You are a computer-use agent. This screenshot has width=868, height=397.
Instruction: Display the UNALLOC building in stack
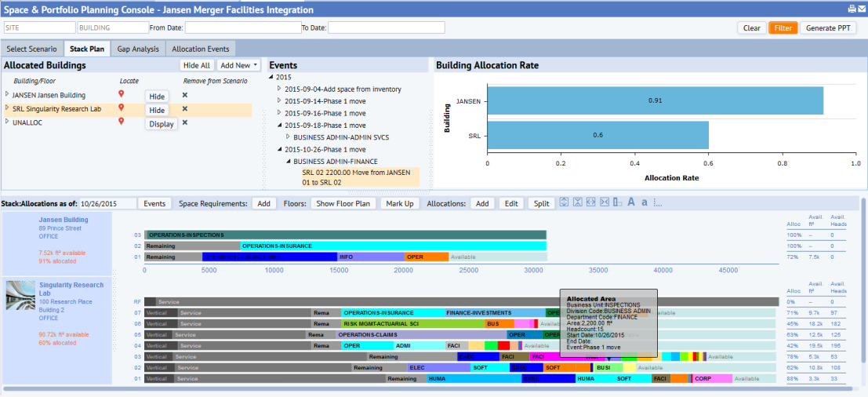click(161, 124)
